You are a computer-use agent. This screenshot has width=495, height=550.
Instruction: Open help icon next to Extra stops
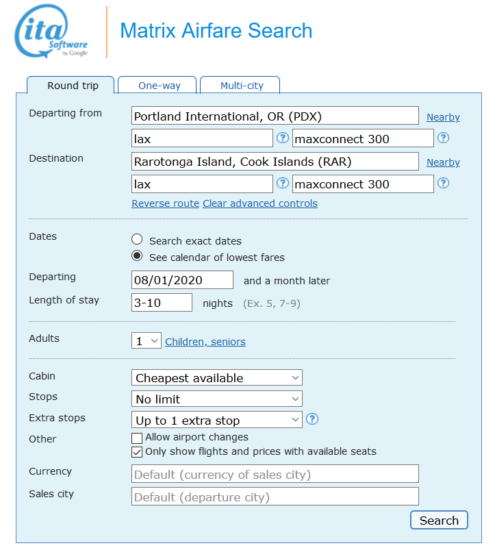click(x=312, y=419)
